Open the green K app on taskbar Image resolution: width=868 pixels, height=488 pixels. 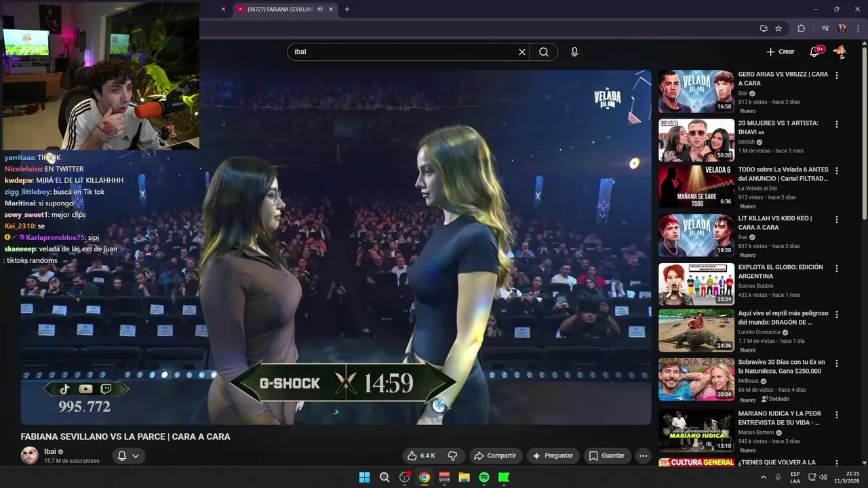[504, 477]
